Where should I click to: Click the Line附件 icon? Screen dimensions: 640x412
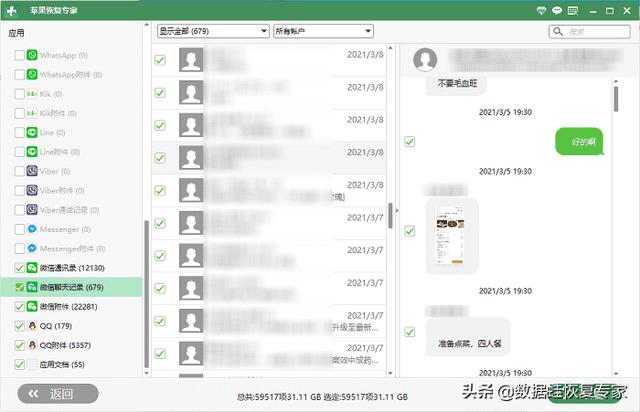(32, 152)
